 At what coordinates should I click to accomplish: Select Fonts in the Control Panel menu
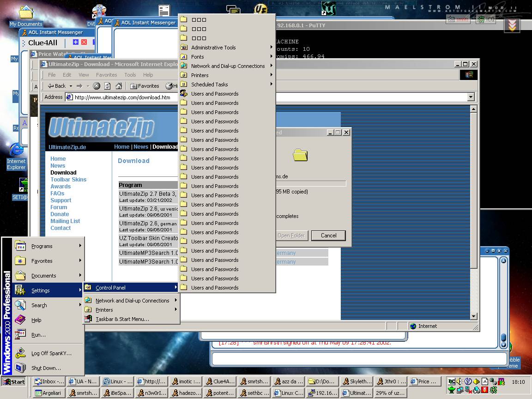(198, 57)
